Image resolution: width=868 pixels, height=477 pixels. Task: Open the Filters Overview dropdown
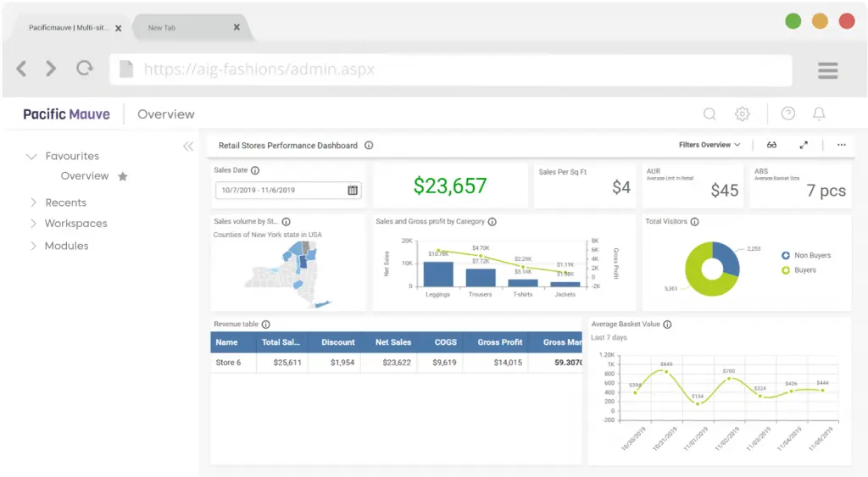[709, 145]
